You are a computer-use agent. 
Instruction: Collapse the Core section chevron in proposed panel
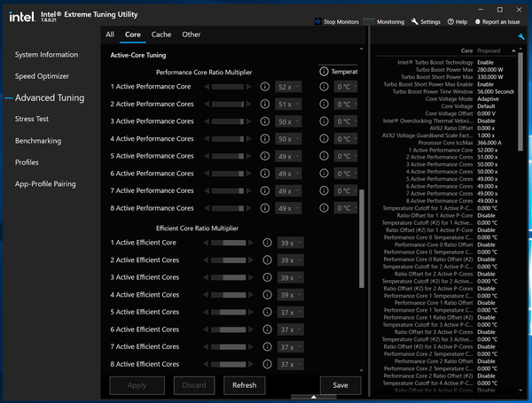click(513, 50)
